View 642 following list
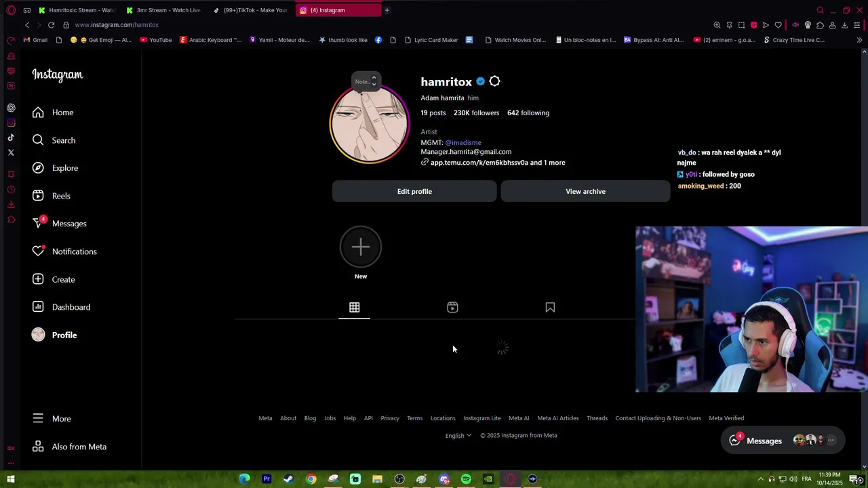This screenshot has height=488, width=868. 528,113
